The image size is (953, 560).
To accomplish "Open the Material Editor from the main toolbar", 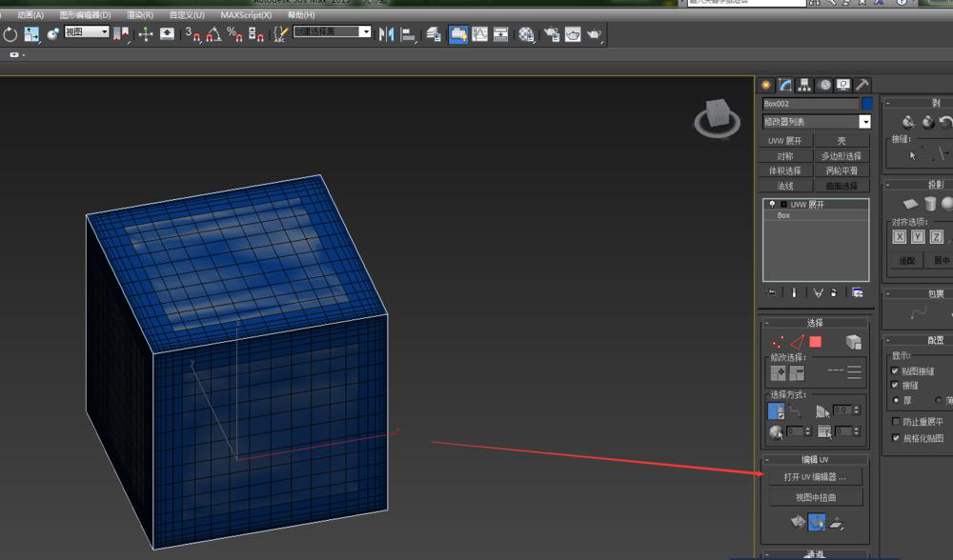I will 523,32.
